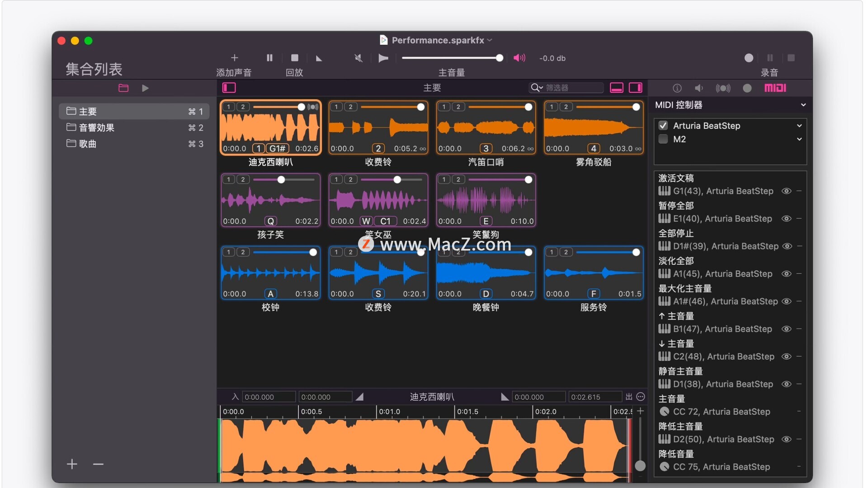Click the pink loud-speaker volume icon
This screenshot has height=488, width=868.
coord(519,58)
